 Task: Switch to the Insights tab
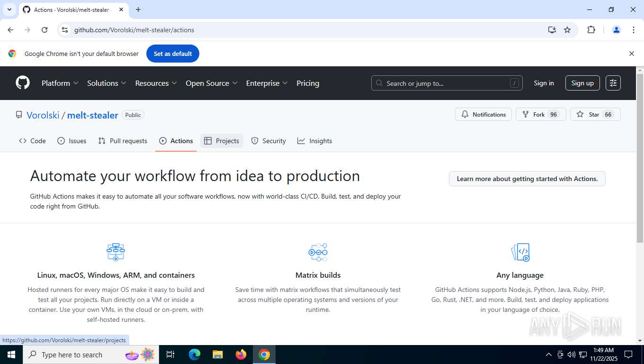click(315, 141)
